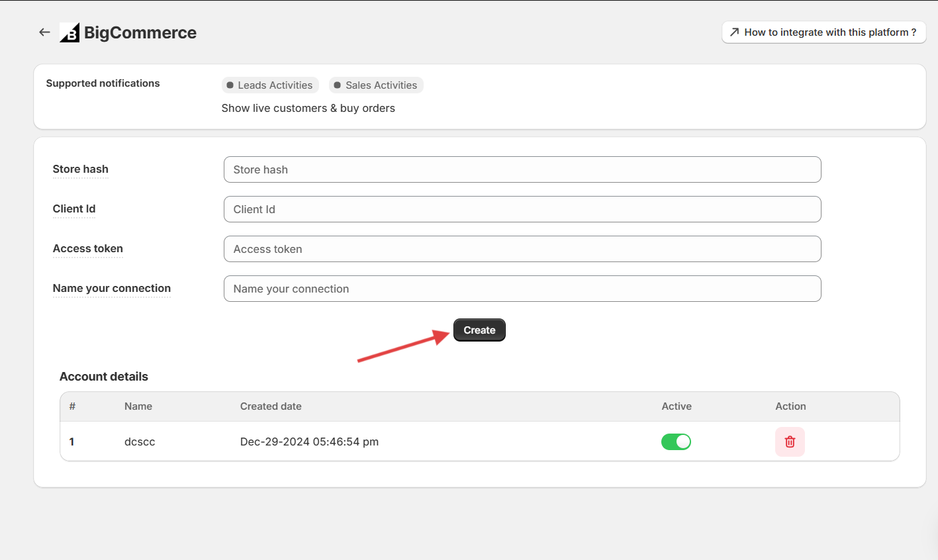Focus the Client Id input field

pyautogui.click(x=522, y=209)
